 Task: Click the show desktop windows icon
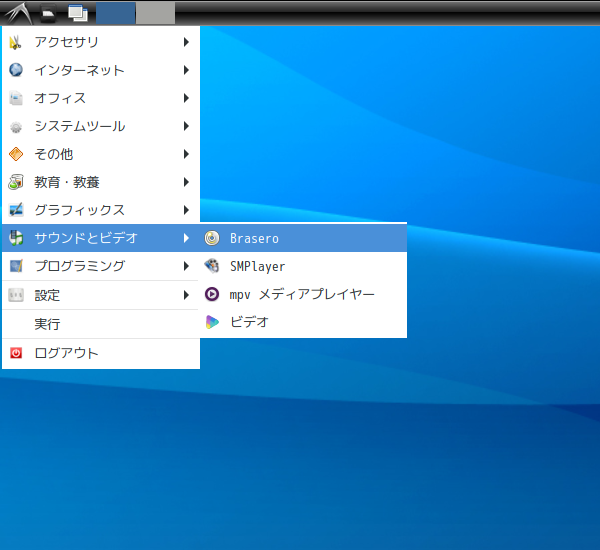point(78,13)
